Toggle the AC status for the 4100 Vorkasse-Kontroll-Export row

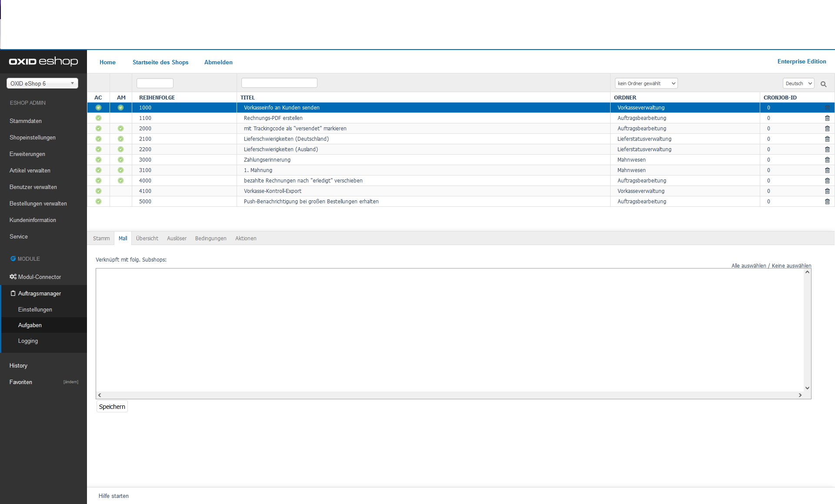(x=98, y=191)
